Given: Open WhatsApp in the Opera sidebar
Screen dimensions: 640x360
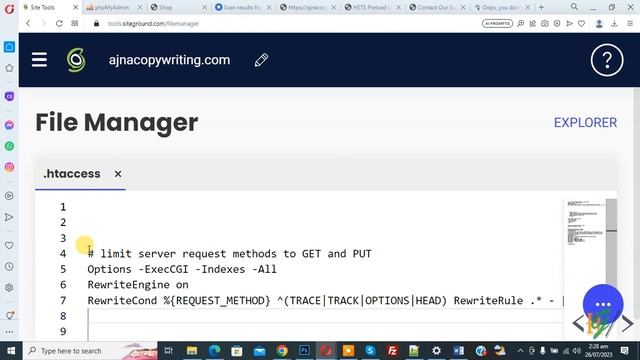Looking at the screenshot, I should 9,146.
